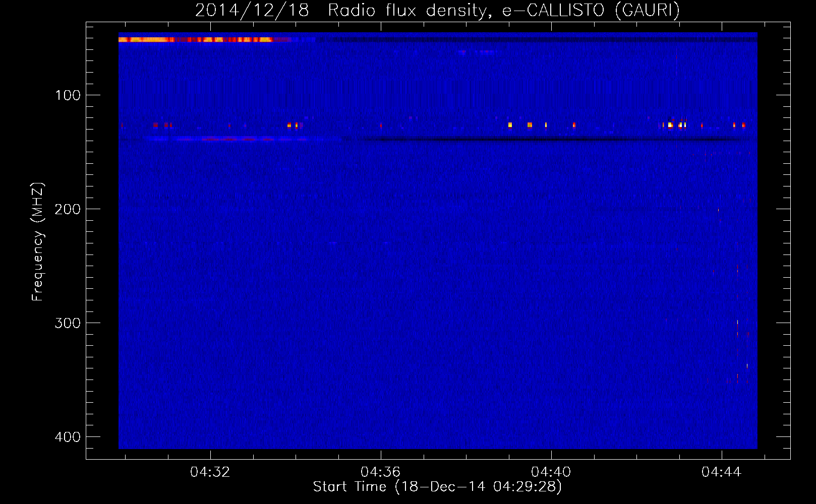The height and width of the screenshot is (504, 816).
Task: Click the "Start Time (18-Dec-14 04:29:28)" axis label
Action: pos(437,487)
